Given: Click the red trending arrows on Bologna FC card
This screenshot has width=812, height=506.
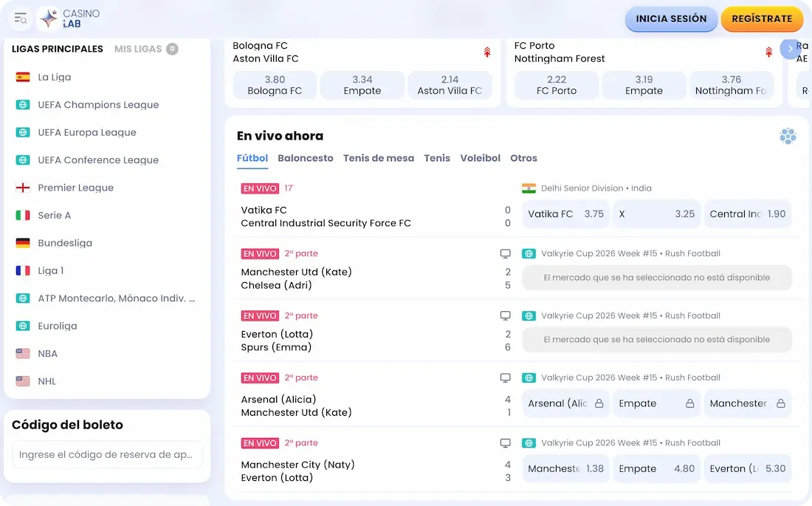Looking at the screenshot, I should [x=487, y=52].
